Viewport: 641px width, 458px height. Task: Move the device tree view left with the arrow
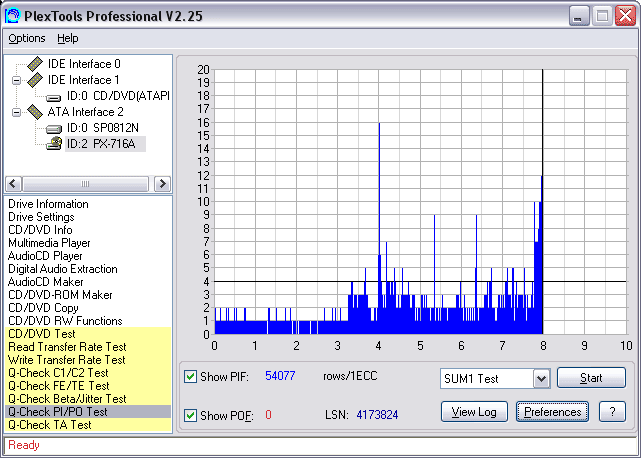coord(13,184)
